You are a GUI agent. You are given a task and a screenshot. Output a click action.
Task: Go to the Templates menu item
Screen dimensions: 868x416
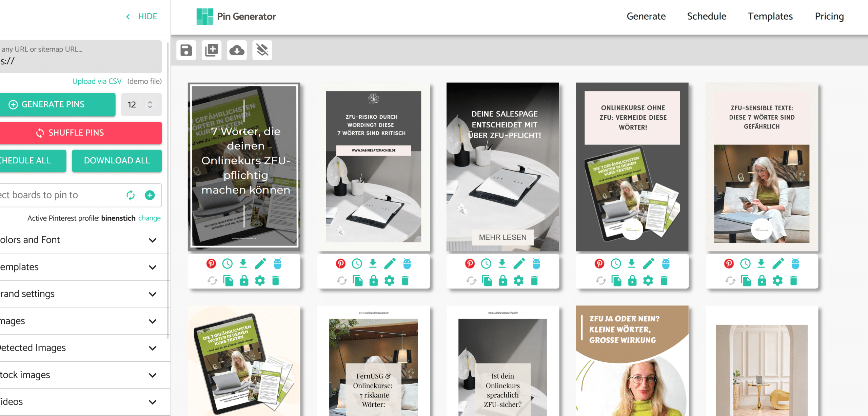(770, 16)
